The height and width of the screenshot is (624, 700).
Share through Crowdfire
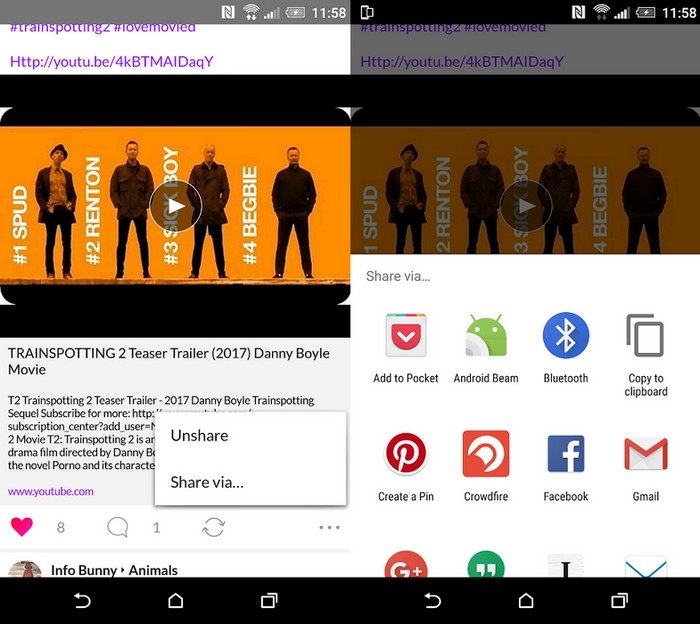pyautogui.click(x=486, y=467)
